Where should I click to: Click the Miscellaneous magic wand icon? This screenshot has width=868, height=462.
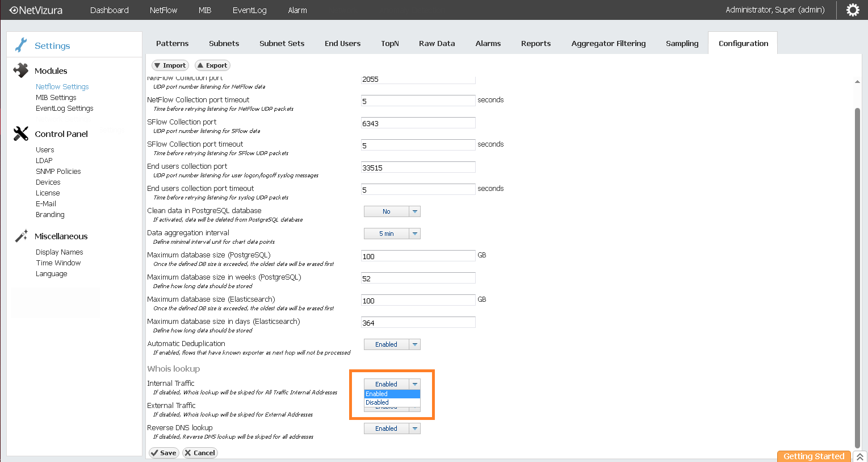coord(21,236)
